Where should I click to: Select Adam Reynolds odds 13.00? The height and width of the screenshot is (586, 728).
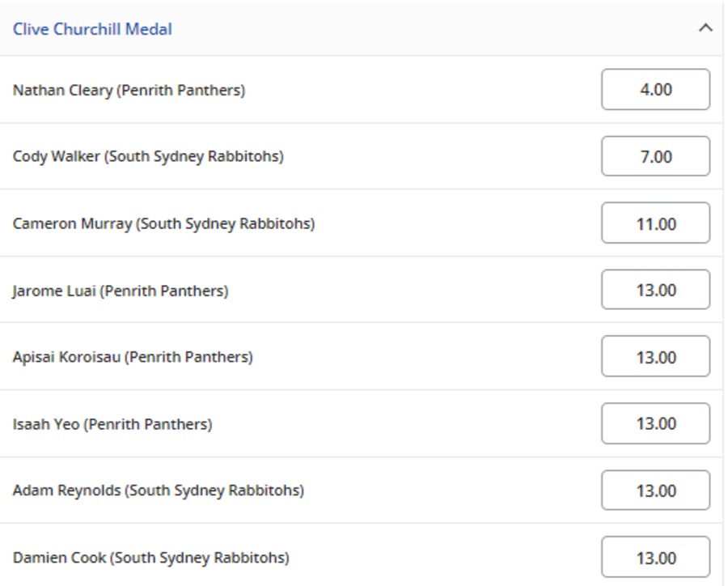pos(655,490)
